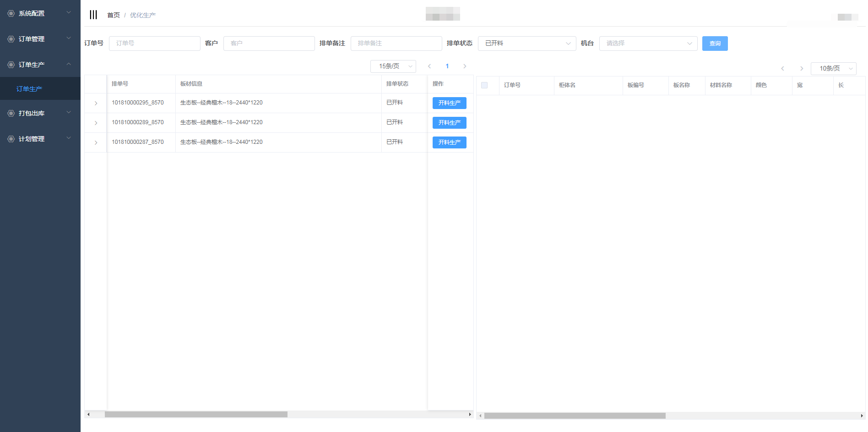
Task: Click the 查询 search button
Action: point(715,44)
